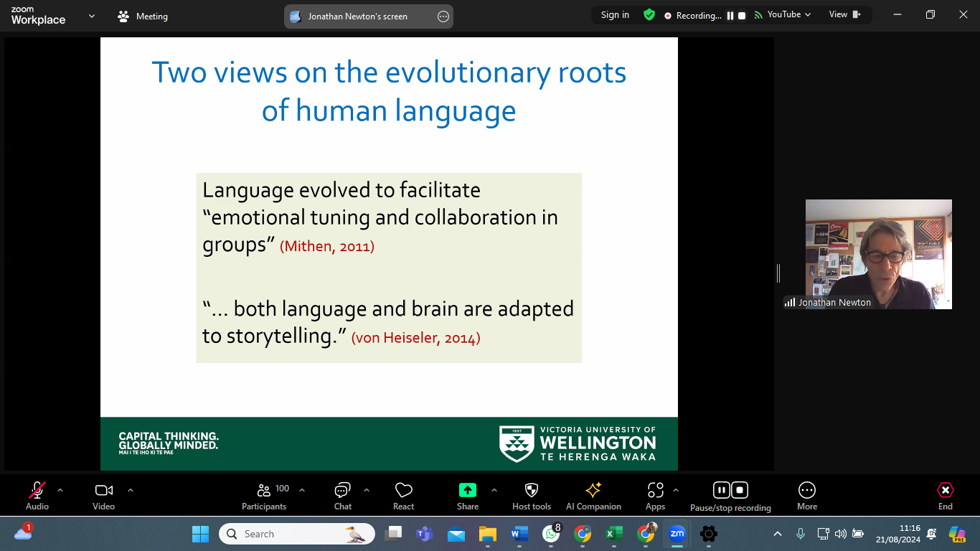This screenshot has height=551, width=980.
Task: Open Host tools shield icon
Action: click(x=532, y=490)
